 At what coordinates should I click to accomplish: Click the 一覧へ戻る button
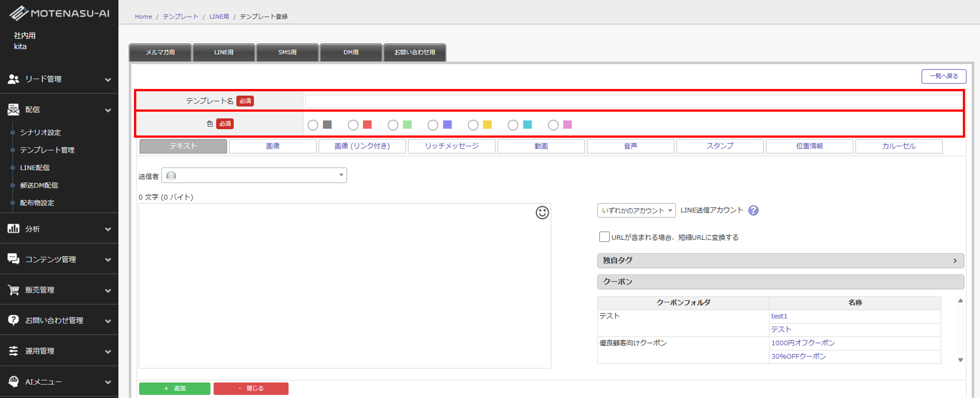943,76
